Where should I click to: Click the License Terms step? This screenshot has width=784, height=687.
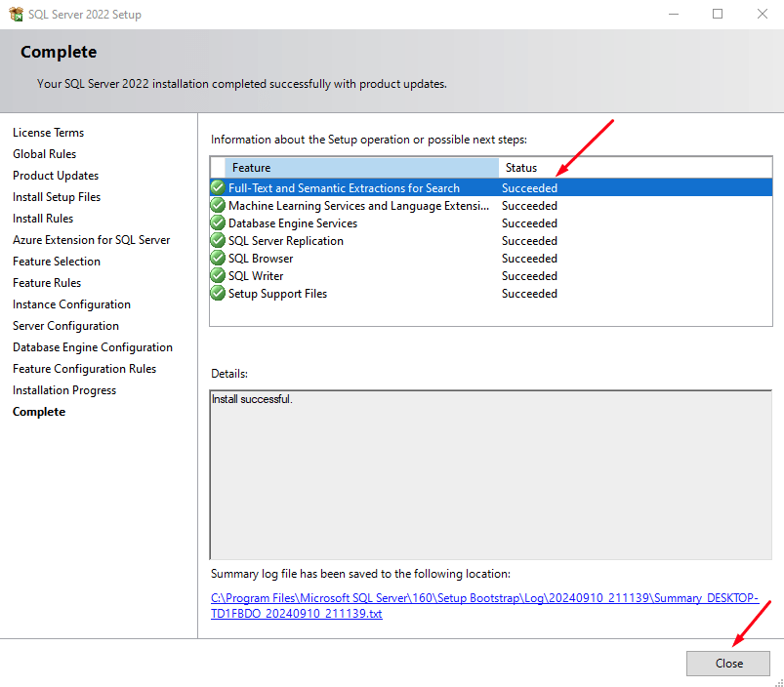point(49,133)
